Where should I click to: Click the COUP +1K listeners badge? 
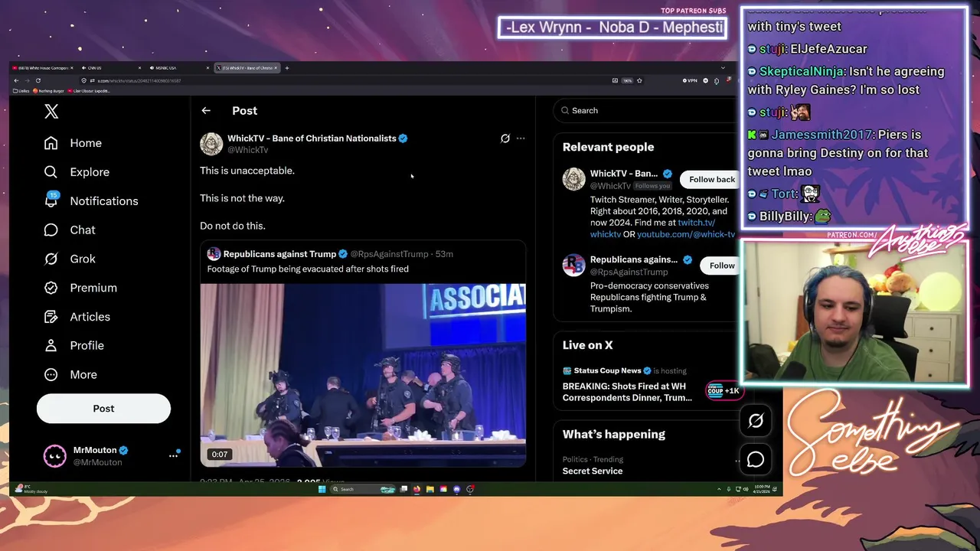click(x=723, y=391)
